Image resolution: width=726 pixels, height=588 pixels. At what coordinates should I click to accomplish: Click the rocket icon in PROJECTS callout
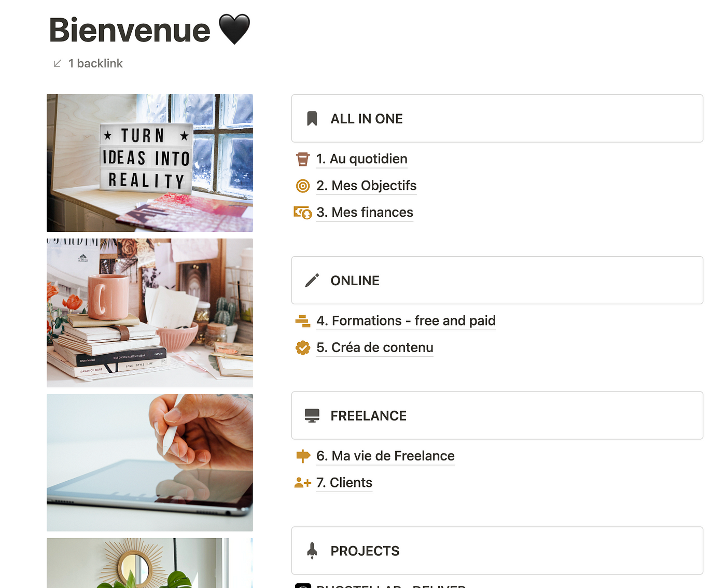tap(312, 551)
